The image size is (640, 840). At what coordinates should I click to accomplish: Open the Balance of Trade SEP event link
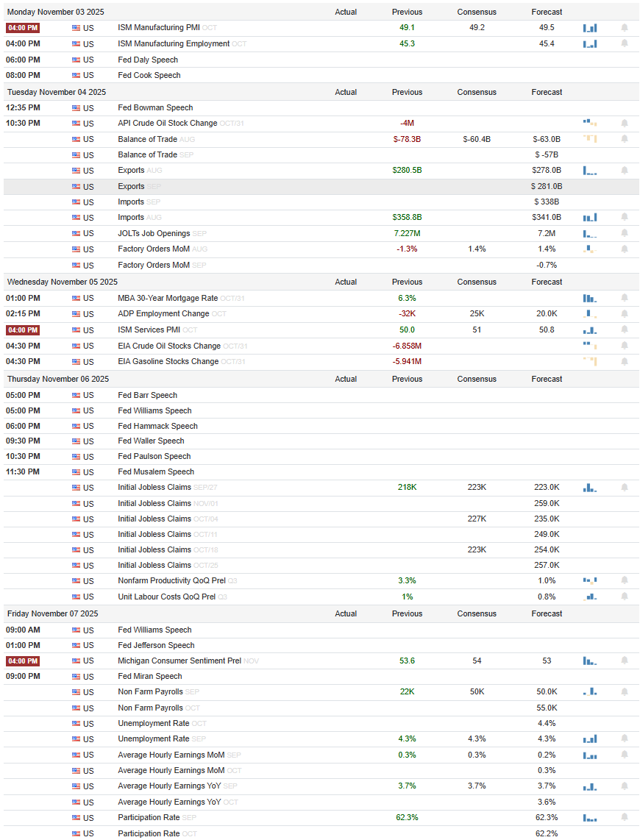pos(156,154)
